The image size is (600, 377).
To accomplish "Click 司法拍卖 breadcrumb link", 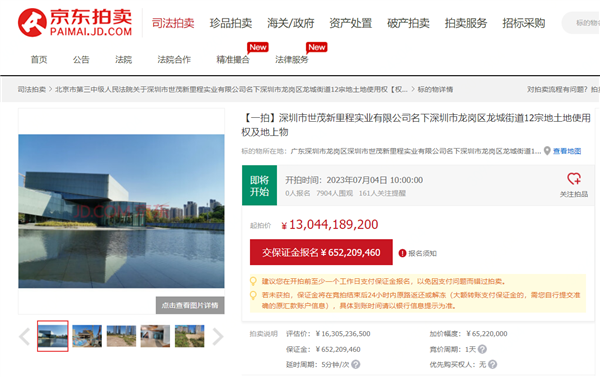I will pyautogui.click(x=32, y=89).
